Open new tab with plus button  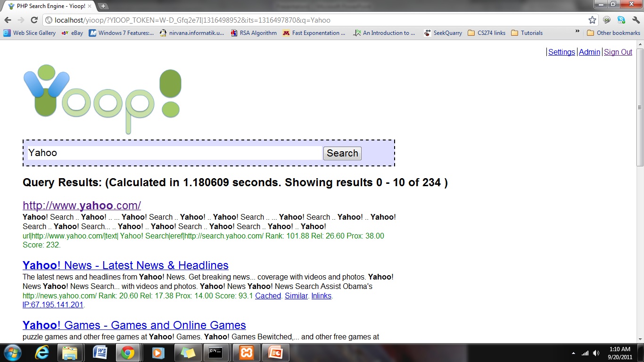click(x=103, y=6)
